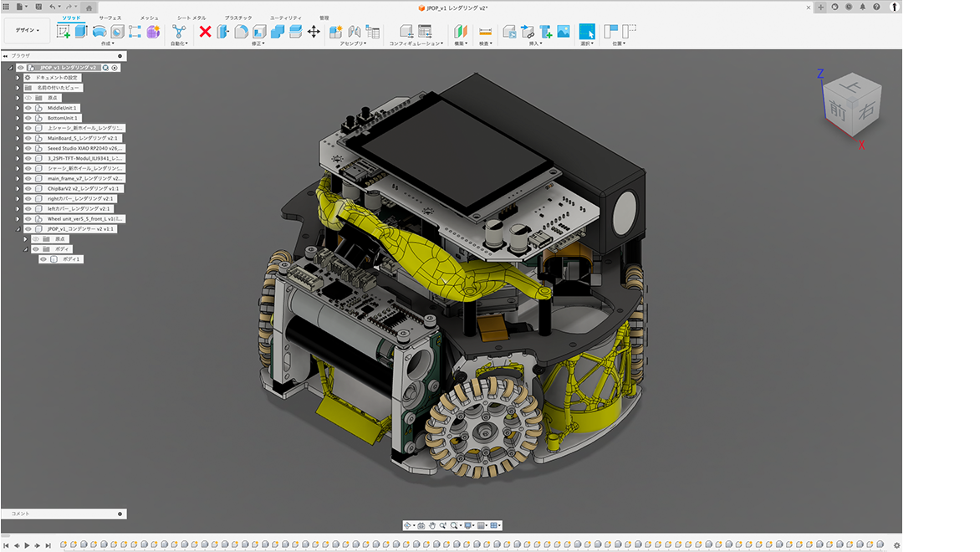The image size is (980, 552).
Task: Hide ボディ1 body via eye icon
Action: coord(43,259)
